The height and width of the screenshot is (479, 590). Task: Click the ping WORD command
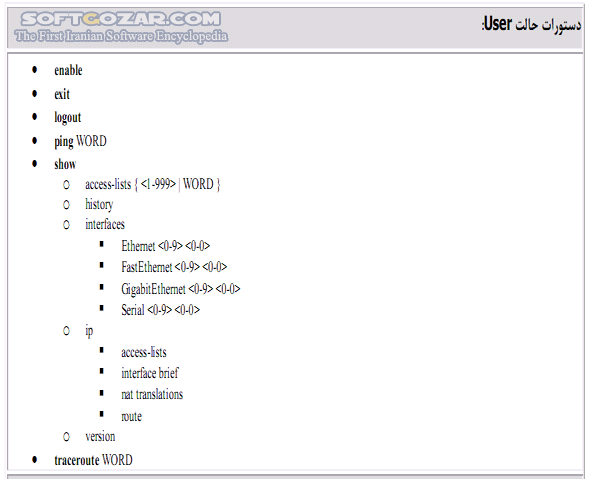tap(80, 141)
